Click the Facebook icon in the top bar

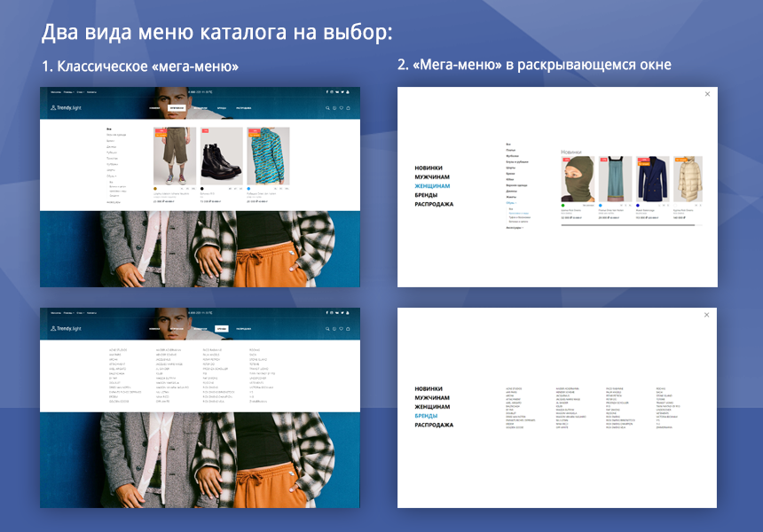327,91
